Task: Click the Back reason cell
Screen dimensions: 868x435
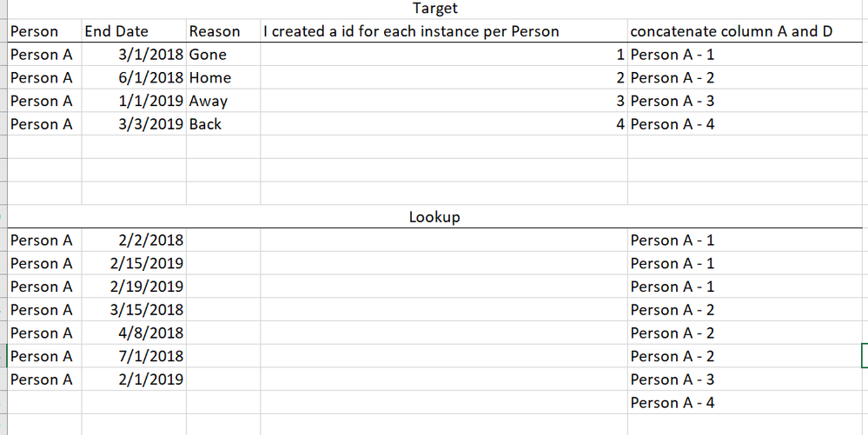Action: click(206, 124)
